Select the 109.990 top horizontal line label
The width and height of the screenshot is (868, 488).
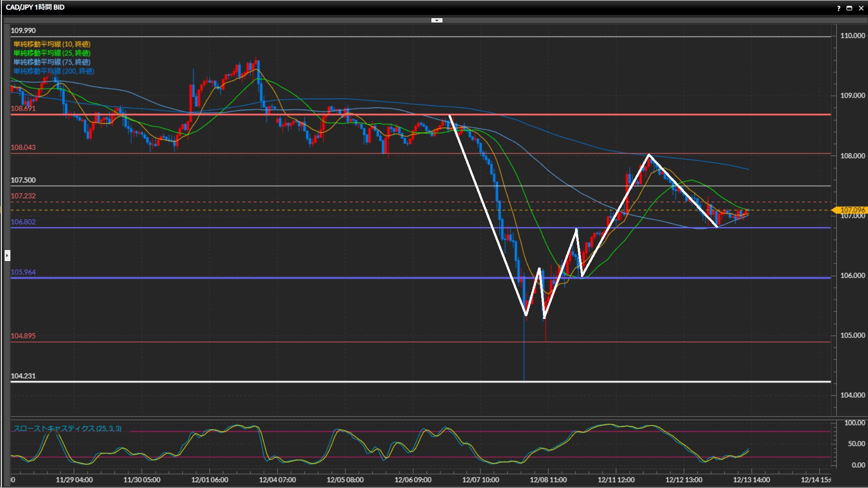[23, 31]
